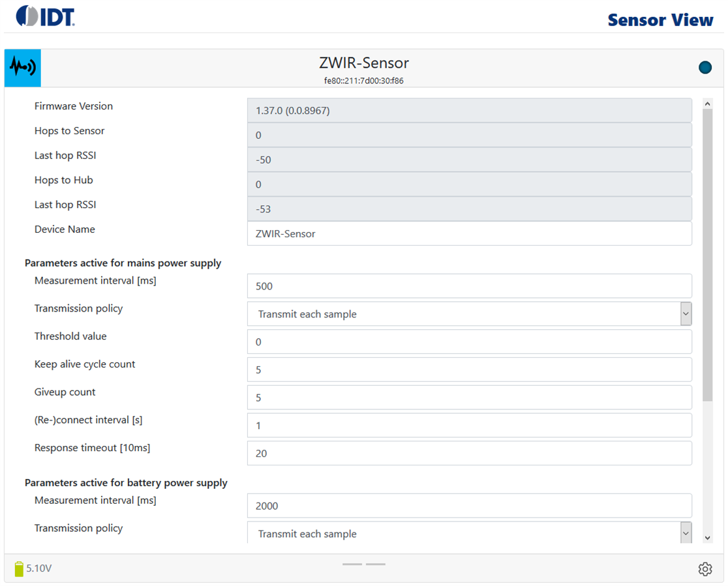Click the ZWIR-Sensor header title
728x586 pixels.
tap(364, 63)
